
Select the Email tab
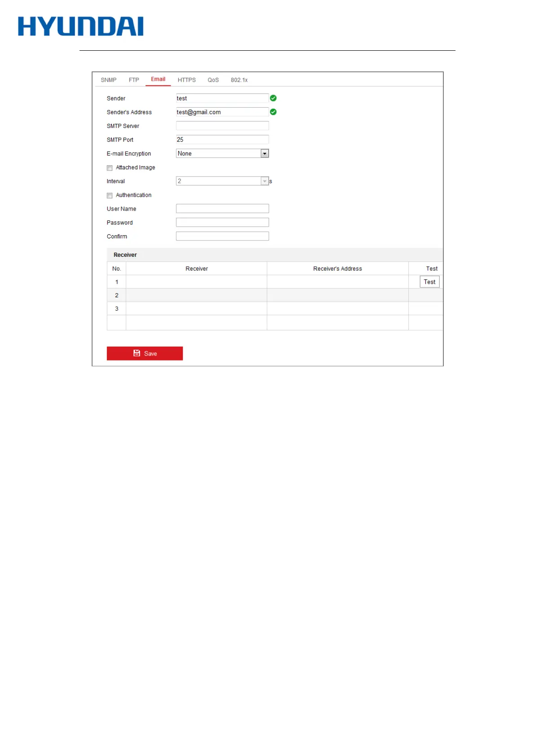(x=158, y=79)
